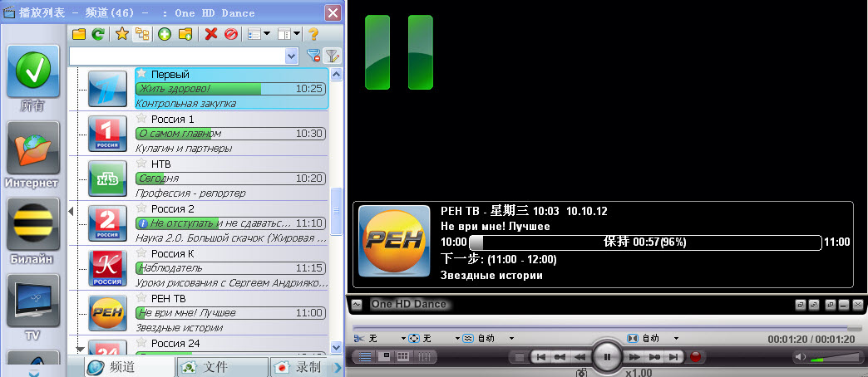Click the РЕН logo in the info overlay
The image size is (868, 377).
pyautogui.click(x=393, y=241)
